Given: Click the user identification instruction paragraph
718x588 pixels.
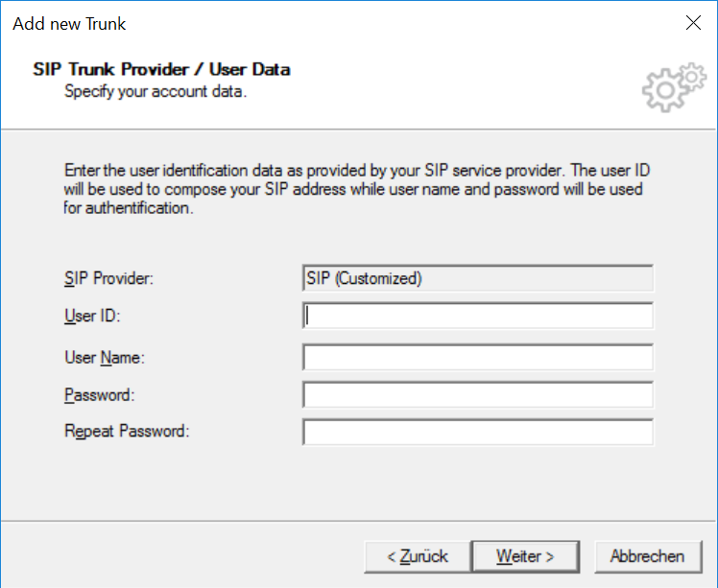Looking at the screenshot, I should 357,189.
